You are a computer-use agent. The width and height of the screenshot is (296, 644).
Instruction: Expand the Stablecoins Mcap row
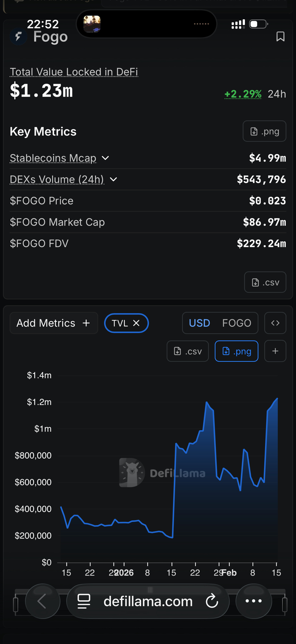click(x=105, y=158)
